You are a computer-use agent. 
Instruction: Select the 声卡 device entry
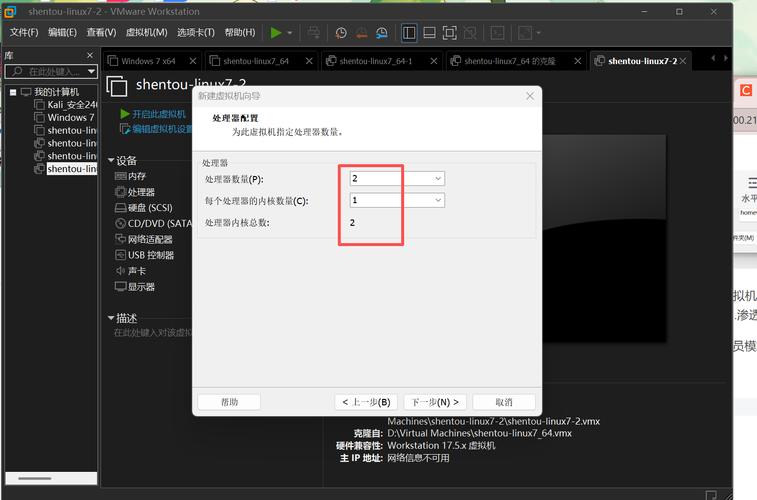tap(130, 271)
